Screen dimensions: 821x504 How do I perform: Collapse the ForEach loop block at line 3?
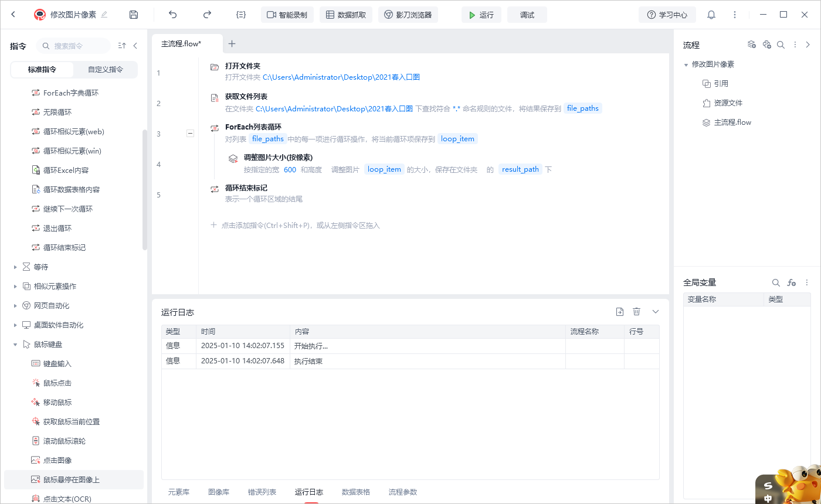[190, 134]
